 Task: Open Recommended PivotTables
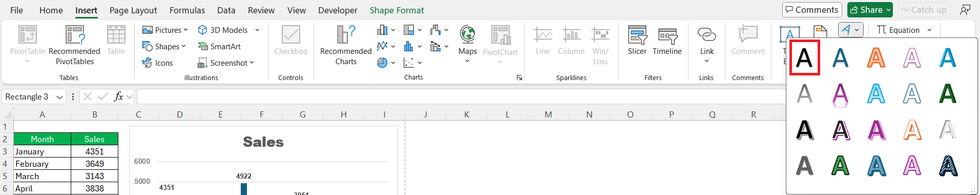(74, 45)
